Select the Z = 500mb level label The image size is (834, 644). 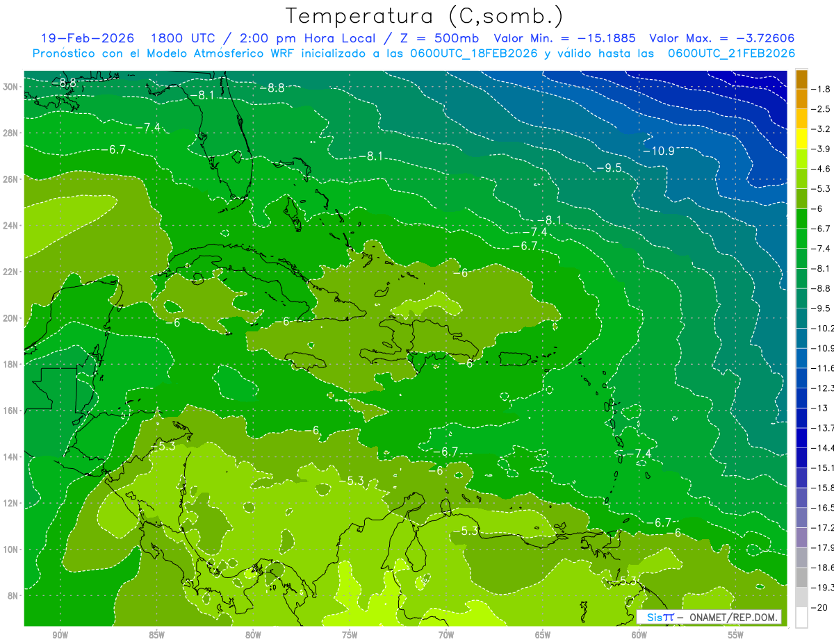(439, 38)
